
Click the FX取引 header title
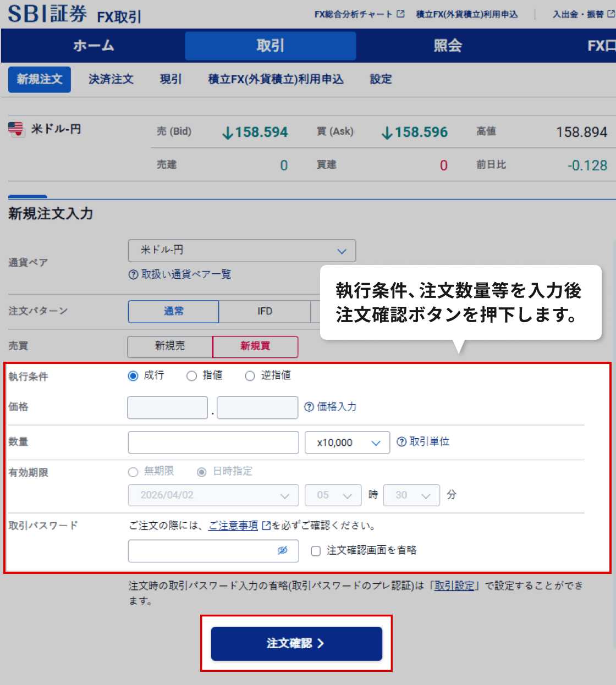tap(119, 17)
